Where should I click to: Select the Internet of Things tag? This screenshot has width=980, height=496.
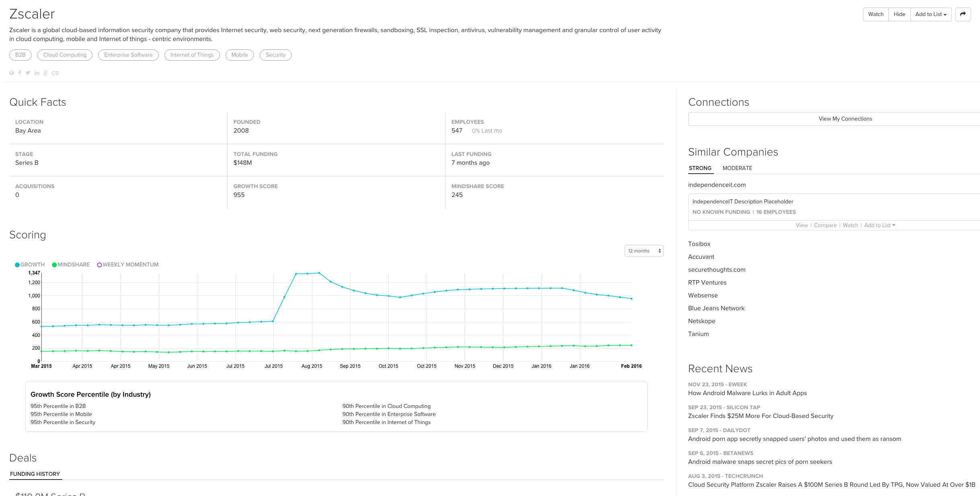pos(192,55)
